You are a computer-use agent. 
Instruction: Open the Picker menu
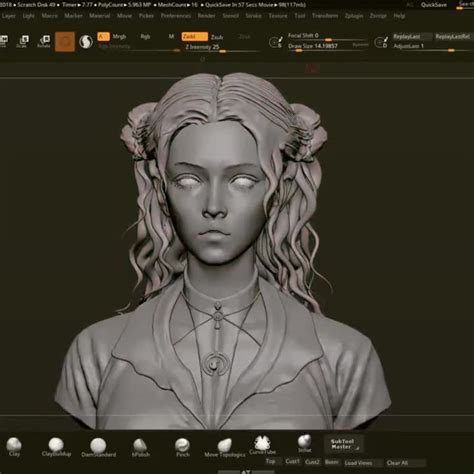tap(146, 16)
